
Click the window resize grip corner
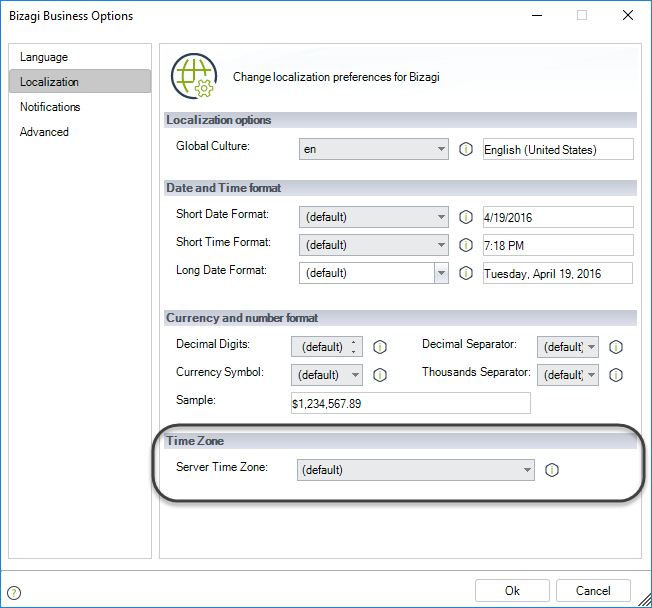click(645, 601)
